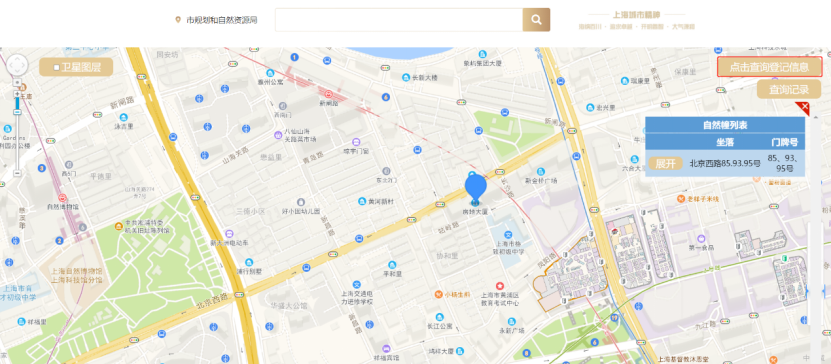Click the 东北2门 gate icon
Image resolution: width=831 pixels, height=364 pixels.
(386, 171)
